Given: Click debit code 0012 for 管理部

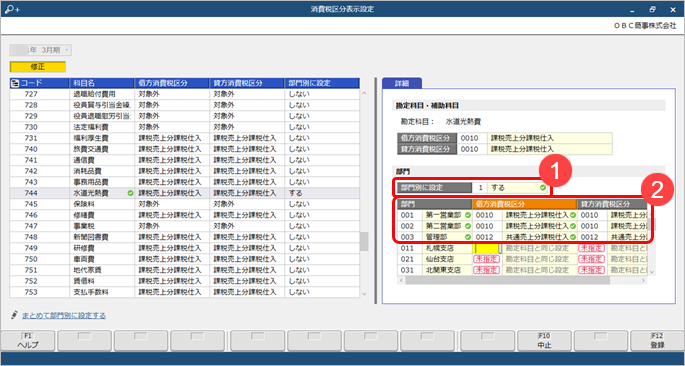Looking at the screenshot, I should click(488, 237).
